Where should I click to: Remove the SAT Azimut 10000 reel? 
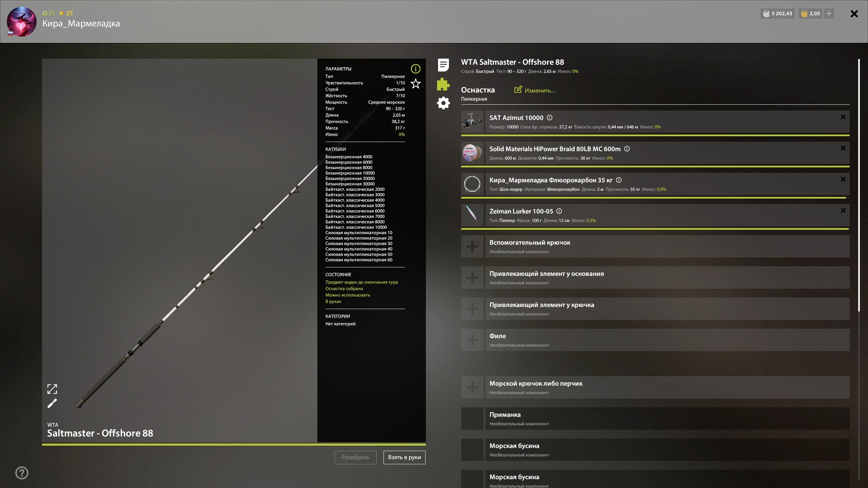[843, 117]
